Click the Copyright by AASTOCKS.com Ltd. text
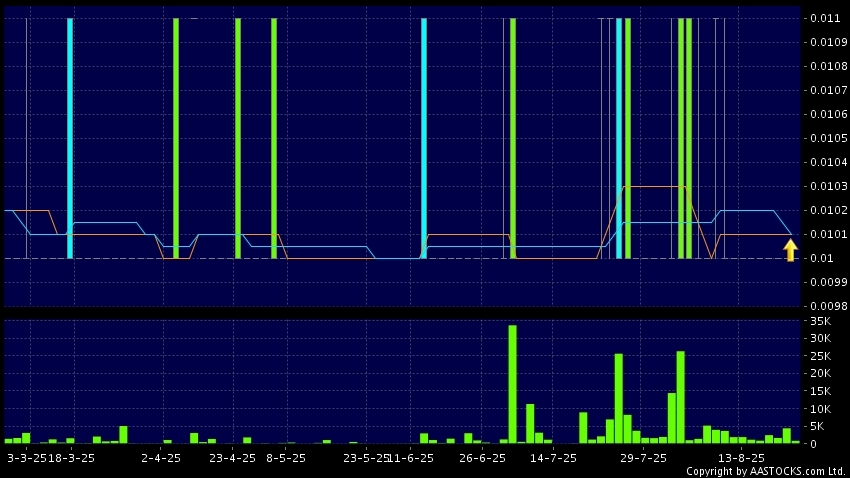850x478 pixels. pyautogui.click(x=766, y=471)
